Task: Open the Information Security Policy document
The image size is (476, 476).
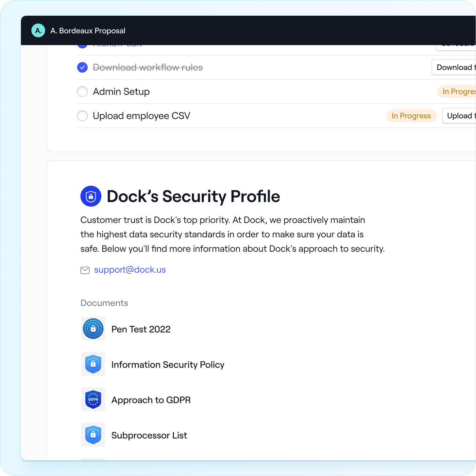Action: [x=168, y=365]
